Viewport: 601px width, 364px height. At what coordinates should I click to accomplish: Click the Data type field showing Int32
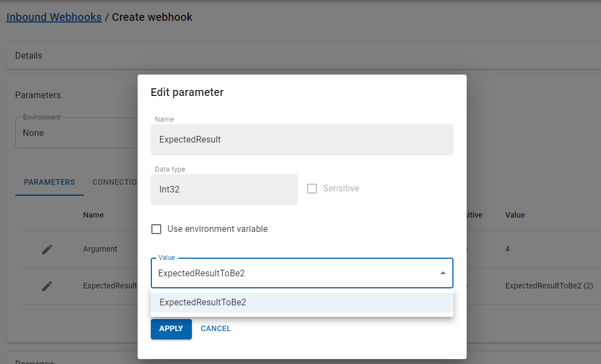coord(224,190)
